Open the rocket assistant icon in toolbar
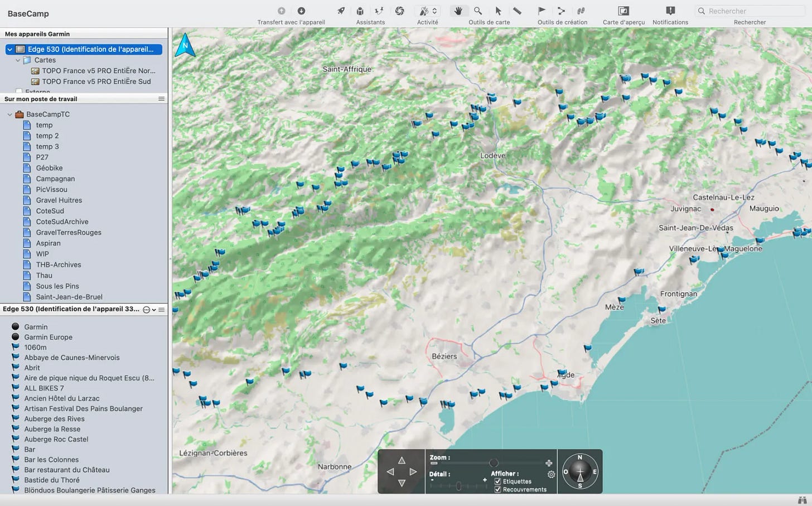This screenshot has width=812, height=506. [x=341, y=11]
